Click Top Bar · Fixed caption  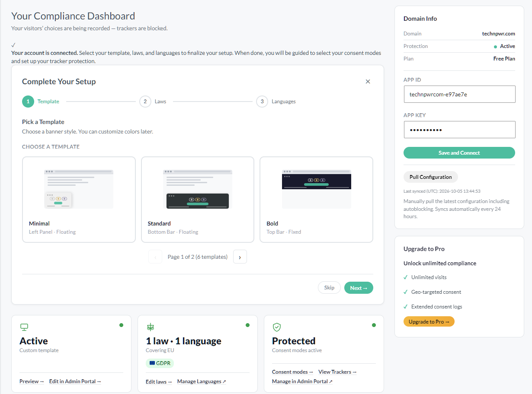(x=284, y=232)
